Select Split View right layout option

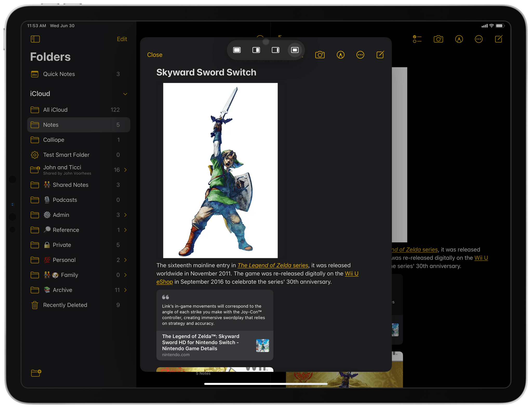pos(275,50)
